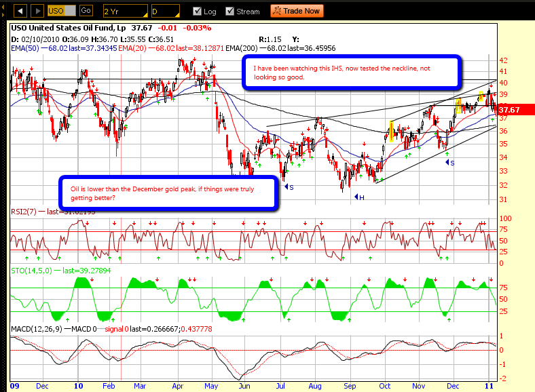Click the signal label in MACD panel

point(114,329)
